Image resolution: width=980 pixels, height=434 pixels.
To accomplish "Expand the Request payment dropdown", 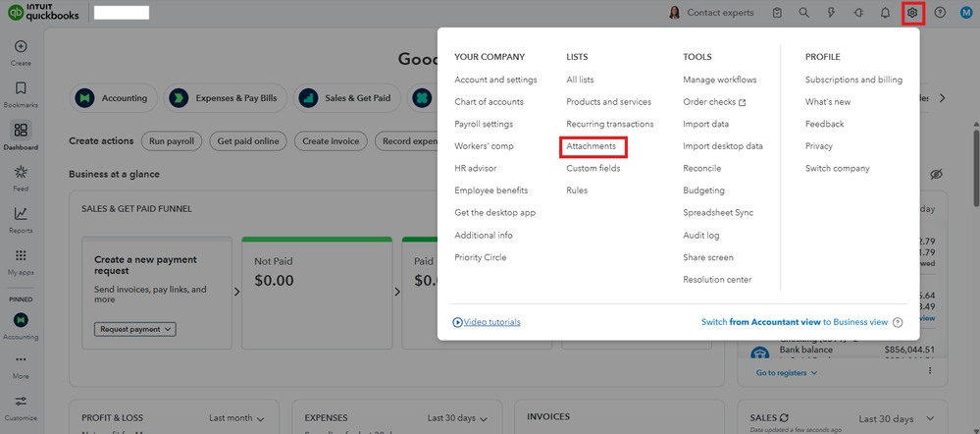I will click(135, 329).
